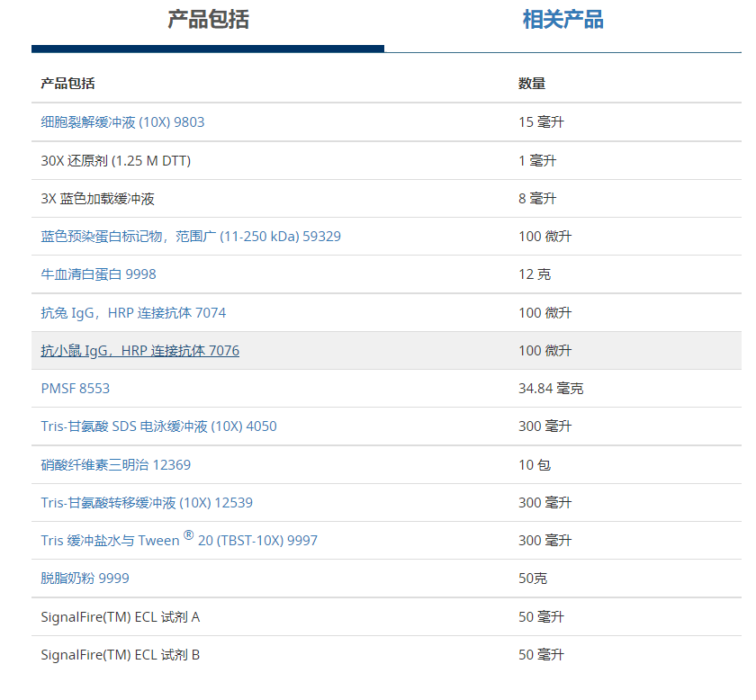Select SignalFire(TM) ECL 试剂 A row
Image resolution: width=756 pixels, height=700 pixels.
tap(120, 617)
